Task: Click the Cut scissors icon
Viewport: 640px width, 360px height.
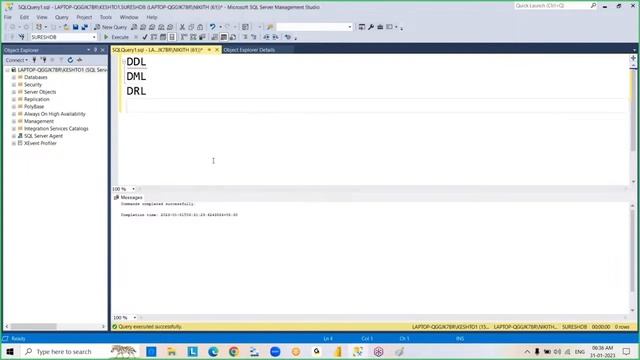Action: (x=182, y=27)
